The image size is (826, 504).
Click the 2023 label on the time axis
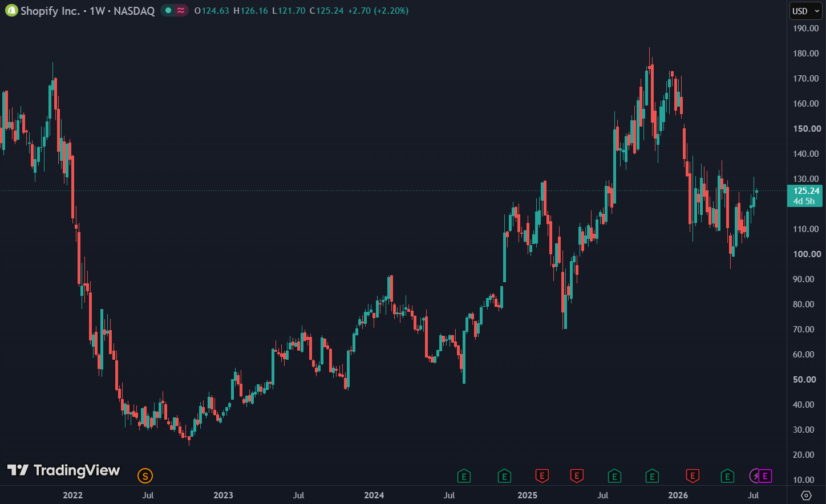point(223,495)
